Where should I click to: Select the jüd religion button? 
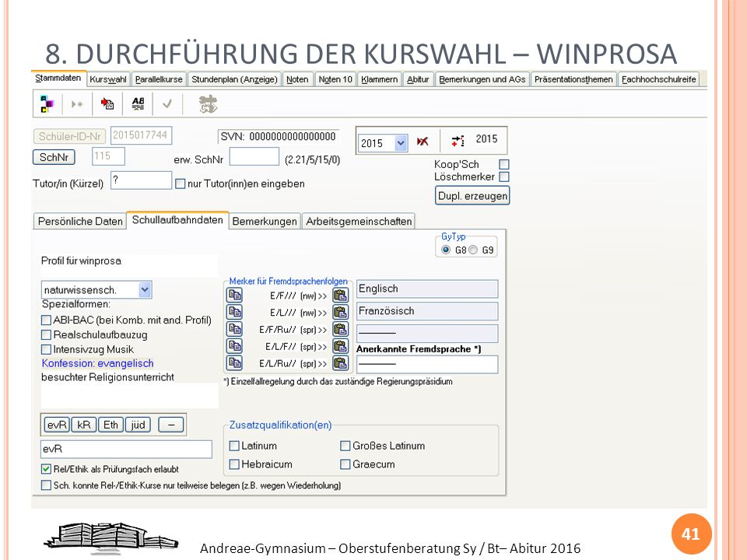click(x=139, y=425)
